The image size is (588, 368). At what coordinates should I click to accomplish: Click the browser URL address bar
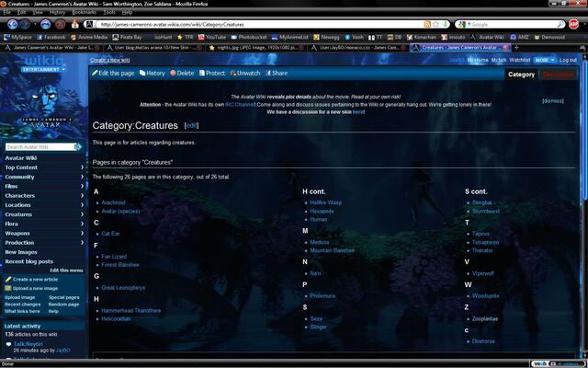coord(261,25)
